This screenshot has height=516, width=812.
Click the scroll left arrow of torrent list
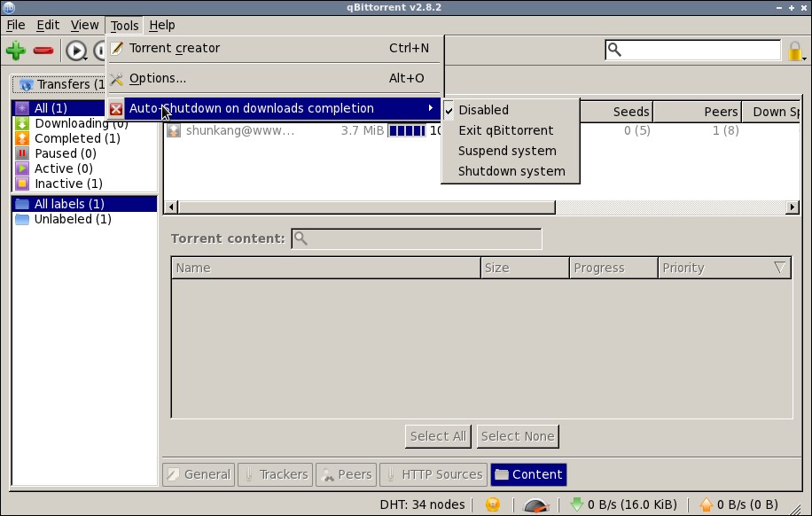coord(171,207)
